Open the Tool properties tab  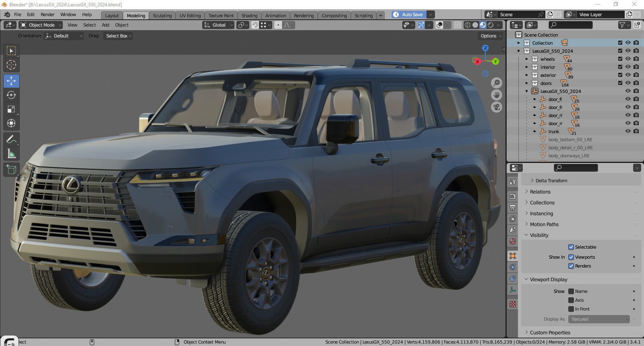pos(513,182)
